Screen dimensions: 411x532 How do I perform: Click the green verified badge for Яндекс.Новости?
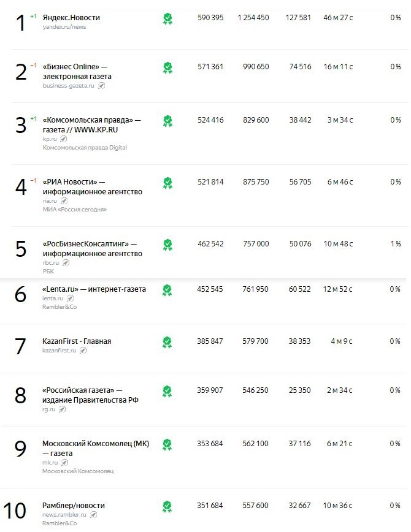point(167,18)
